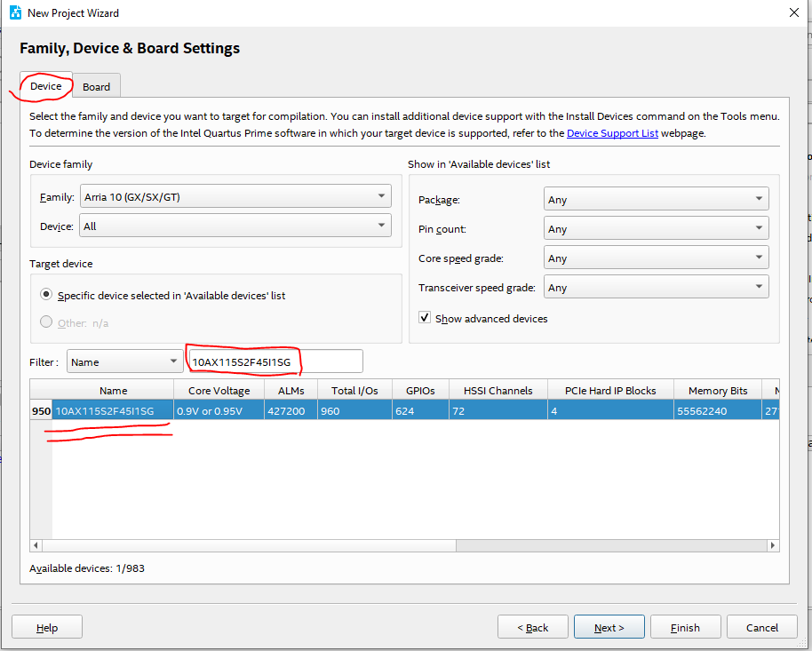Screen dimensions: 812x651
Task: Click the Quartus wizard title bar icon
Action: pos(14,12)
